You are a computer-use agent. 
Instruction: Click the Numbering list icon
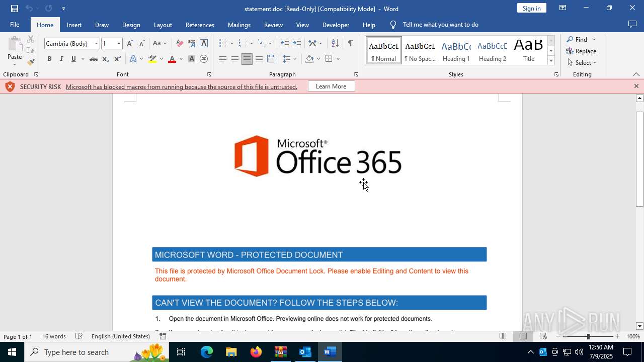(x=243, y=43)
